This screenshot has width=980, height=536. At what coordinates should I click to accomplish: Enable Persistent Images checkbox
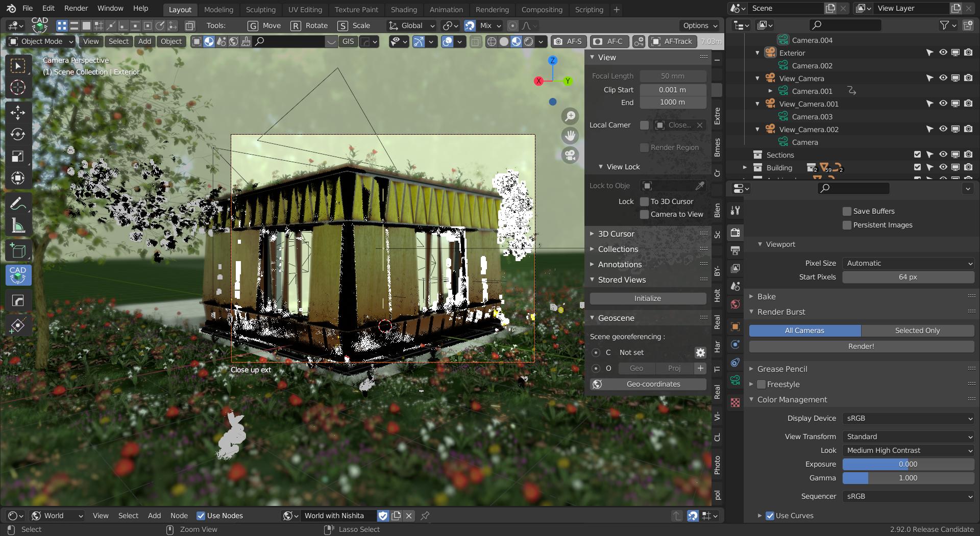tap(847, 225)
